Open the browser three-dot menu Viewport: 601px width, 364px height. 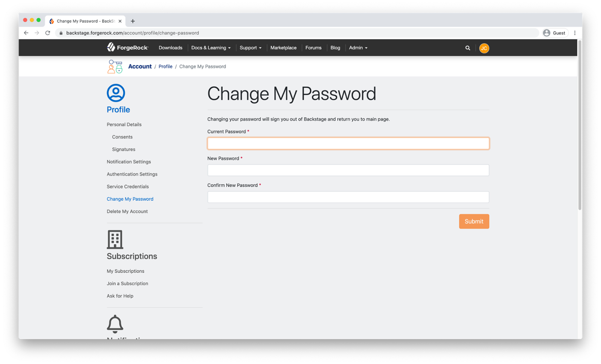pyautogui.click(x=575, y=33)
